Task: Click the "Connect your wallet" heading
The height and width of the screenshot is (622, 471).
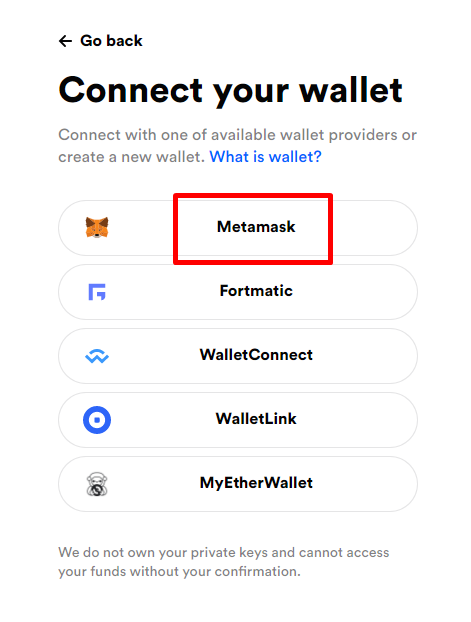Action: (231, 91)
